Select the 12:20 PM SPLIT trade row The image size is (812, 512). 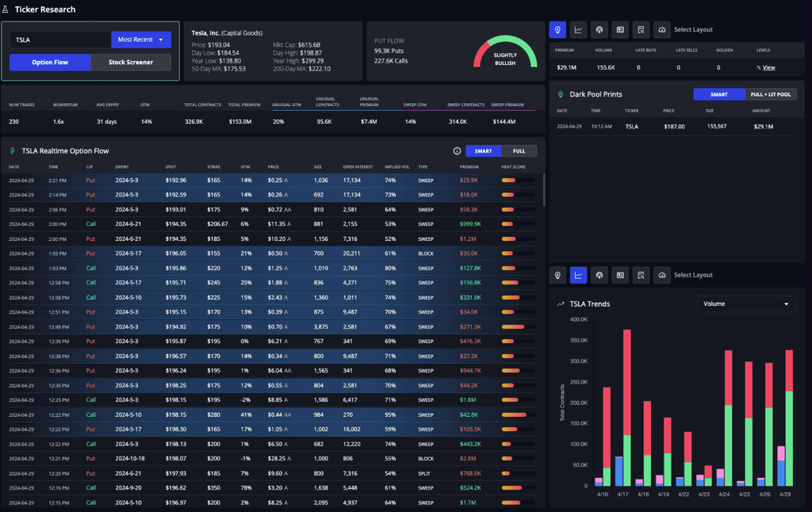pos(272,474)
